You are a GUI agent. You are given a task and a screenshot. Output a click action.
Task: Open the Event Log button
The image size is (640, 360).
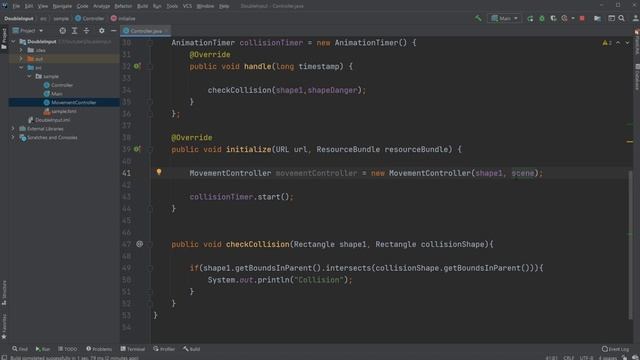pos(616,349)
